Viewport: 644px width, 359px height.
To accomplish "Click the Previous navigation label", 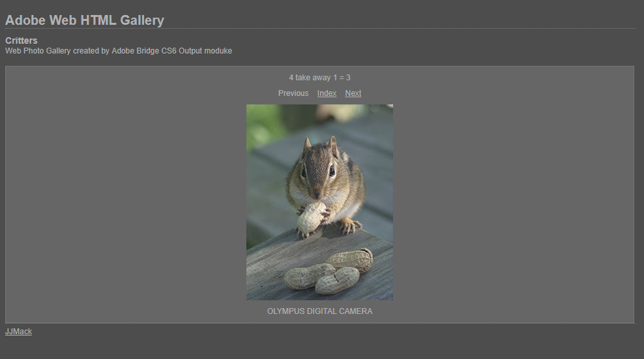I will tap(293, 93).
